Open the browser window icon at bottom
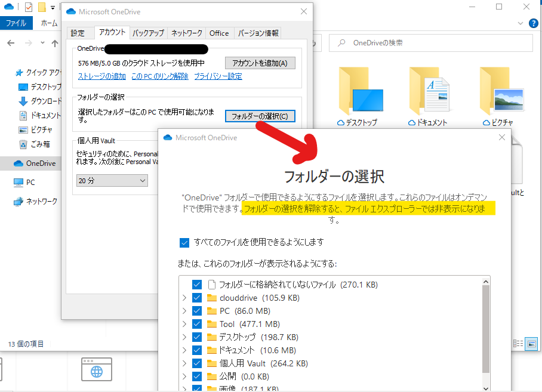This screenshot has height=392, width=542. tap(97, 369)
